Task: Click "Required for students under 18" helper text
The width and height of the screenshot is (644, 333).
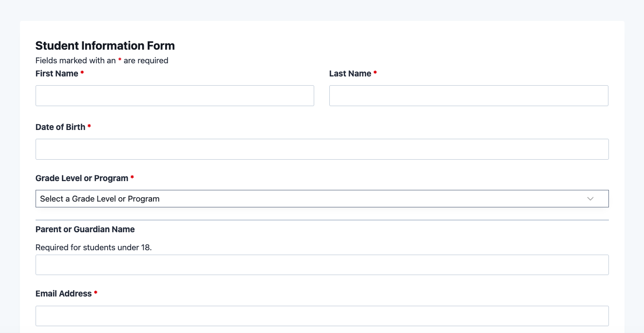Action: pos(94,247)
